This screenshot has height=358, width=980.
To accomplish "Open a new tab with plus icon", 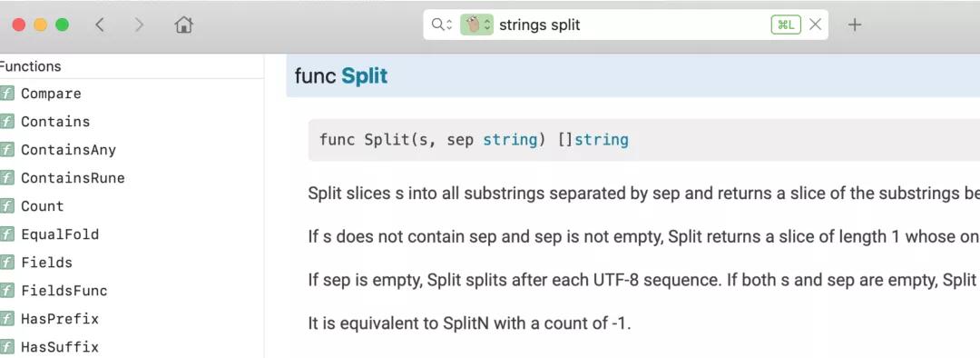I will coord(855,25).
